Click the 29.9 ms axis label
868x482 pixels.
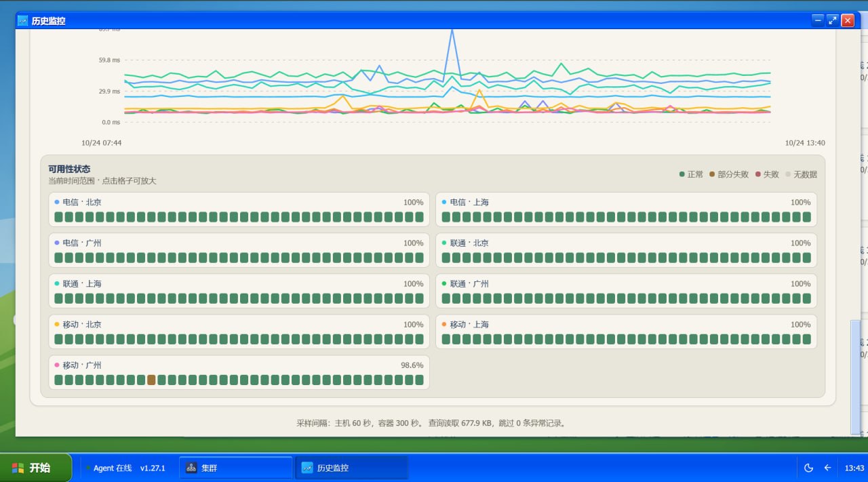coord(109,92)
